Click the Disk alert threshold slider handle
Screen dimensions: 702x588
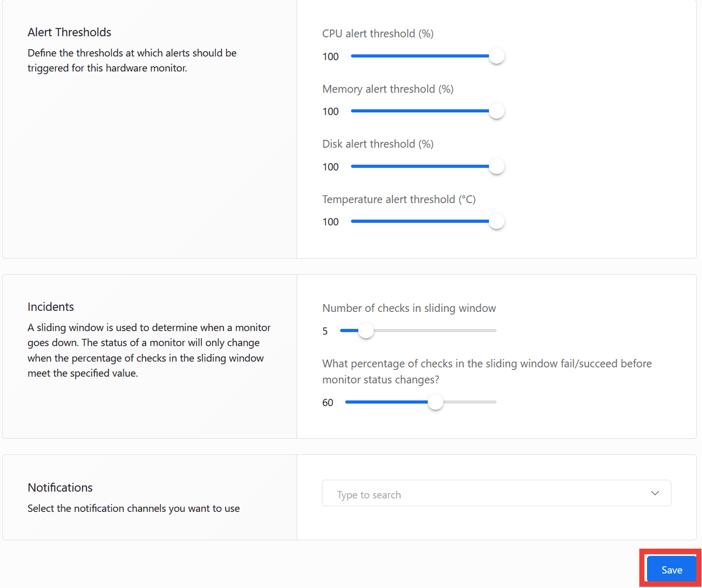pos(496,167)
